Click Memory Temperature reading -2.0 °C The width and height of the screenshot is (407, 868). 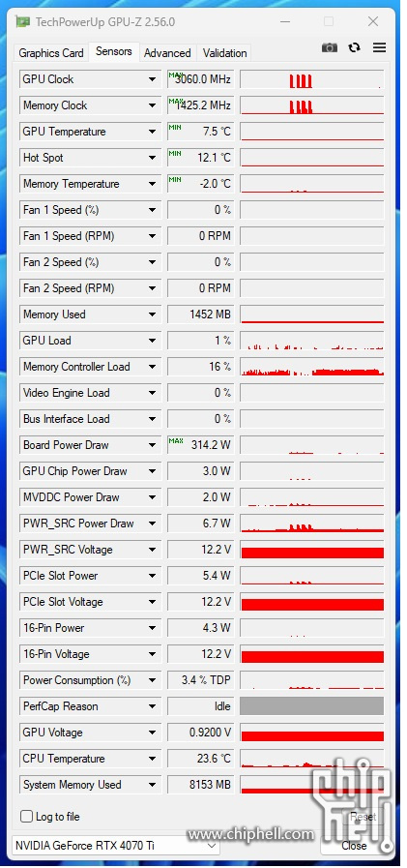click(200, 184)
